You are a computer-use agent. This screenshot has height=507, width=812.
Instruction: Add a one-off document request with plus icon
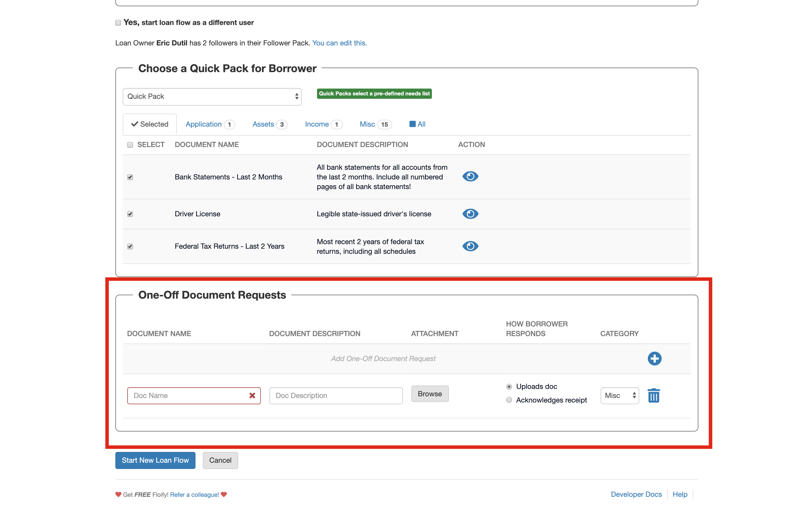(654, 359)
